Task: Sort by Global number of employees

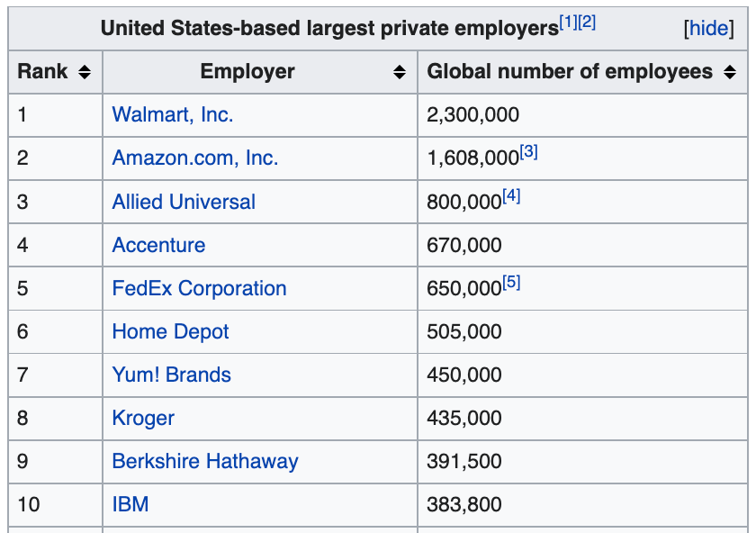Action: [730, 72]
